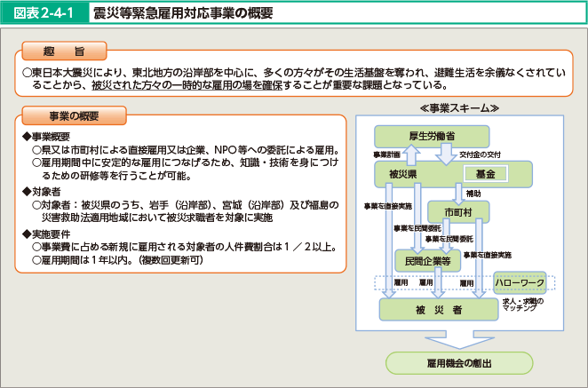Click the 補助 arrow below 基金
The width and height of the screenshot is (588, 388).
459,193
